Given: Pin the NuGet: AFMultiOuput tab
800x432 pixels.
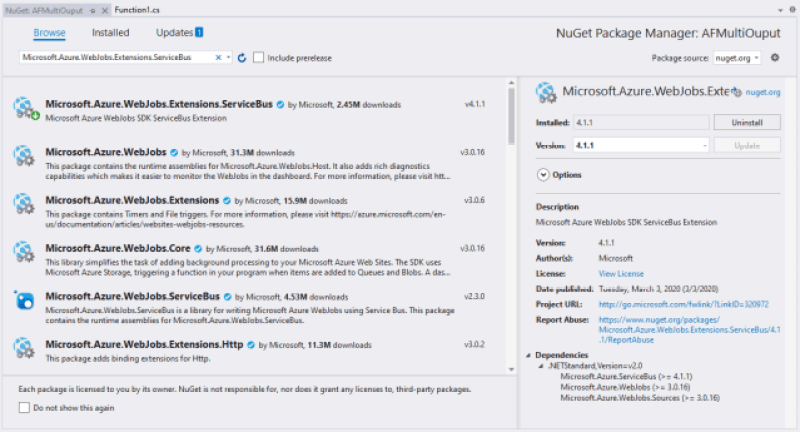Looking at the screenshot, I should [x=92, y=10].
